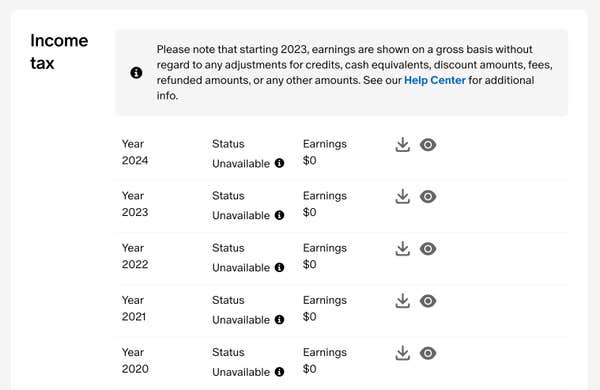Download the 2024 income tax document

pyautogui.click(x=403, y=145)
